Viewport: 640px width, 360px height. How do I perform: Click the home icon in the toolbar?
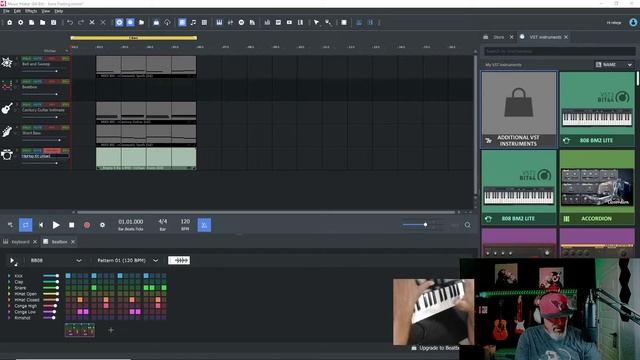point(9,22)
